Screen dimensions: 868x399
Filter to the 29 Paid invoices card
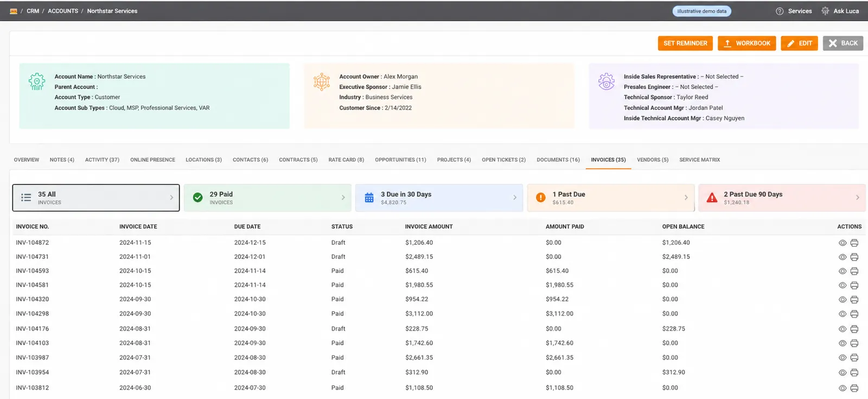coord(267,198)
